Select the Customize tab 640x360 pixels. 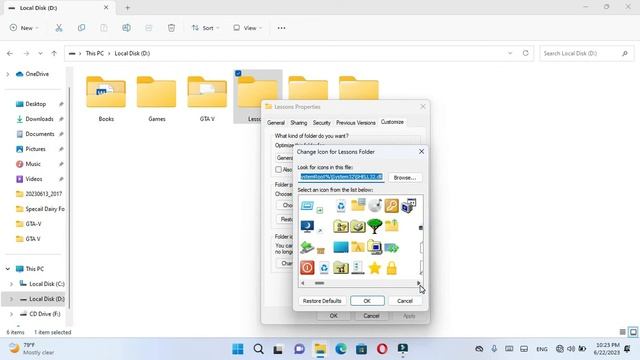pyautogui.click(x=392, y=122)
